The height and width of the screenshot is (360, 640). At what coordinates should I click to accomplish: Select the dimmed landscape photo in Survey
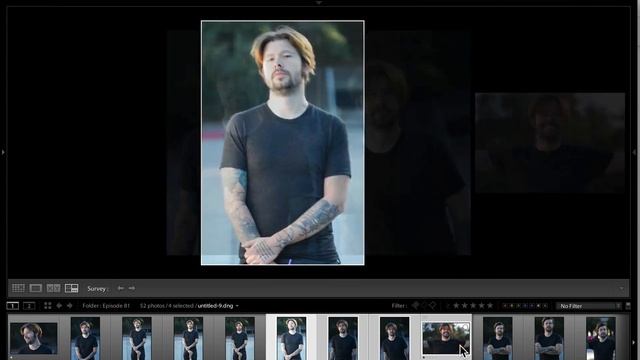[550, 143]
